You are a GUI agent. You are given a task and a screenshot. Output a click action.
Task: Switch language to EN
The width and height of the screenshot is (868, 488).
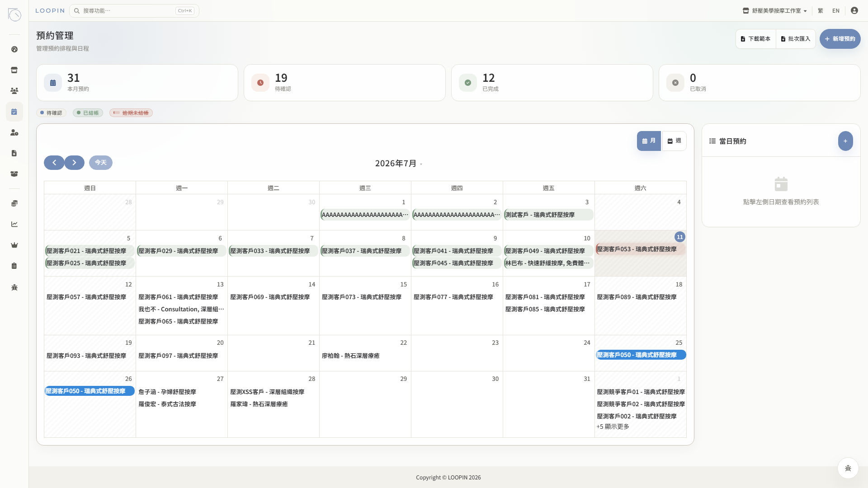coord(836,11)
